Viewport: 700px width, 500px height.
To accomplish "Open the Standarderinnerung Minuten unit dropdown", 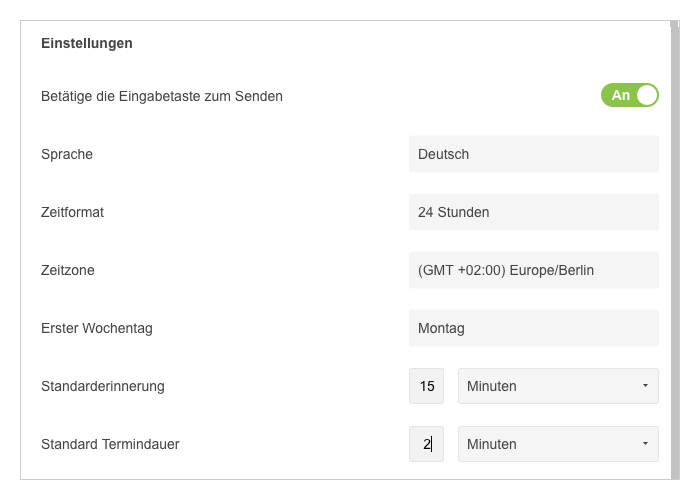I will [558, 386].
